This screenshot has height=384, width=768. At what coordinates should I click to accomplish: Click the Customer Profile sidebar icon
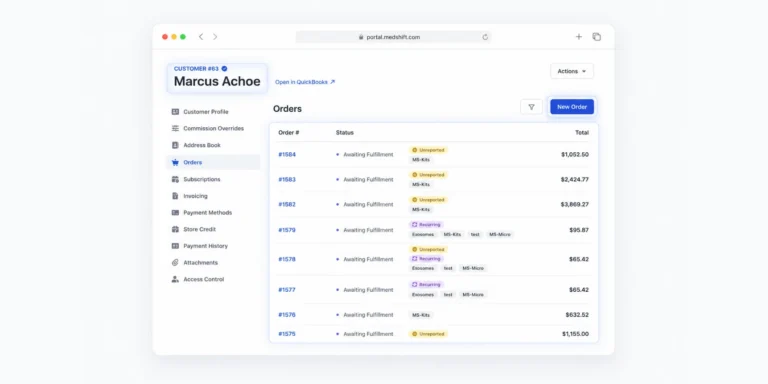(x=175, y=112)
